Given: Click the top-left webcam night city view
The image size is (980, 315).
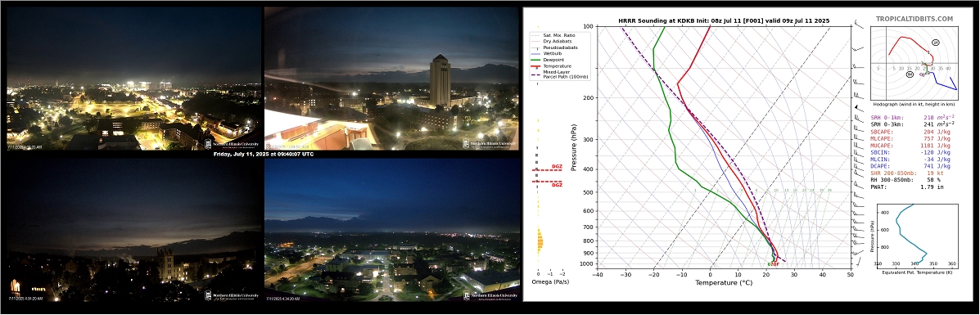Looking at the screenshot, I should click(133, 78).
